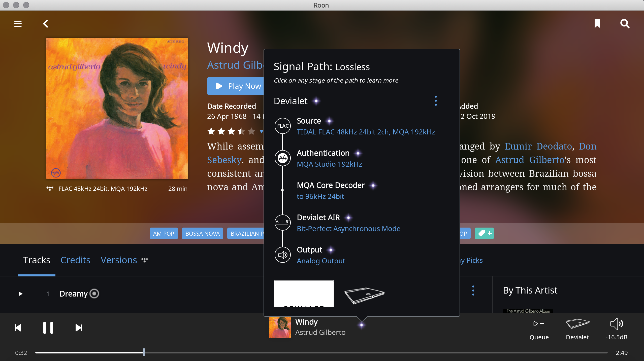Open Astrud Gilberto artist link

tap(235, 65)
